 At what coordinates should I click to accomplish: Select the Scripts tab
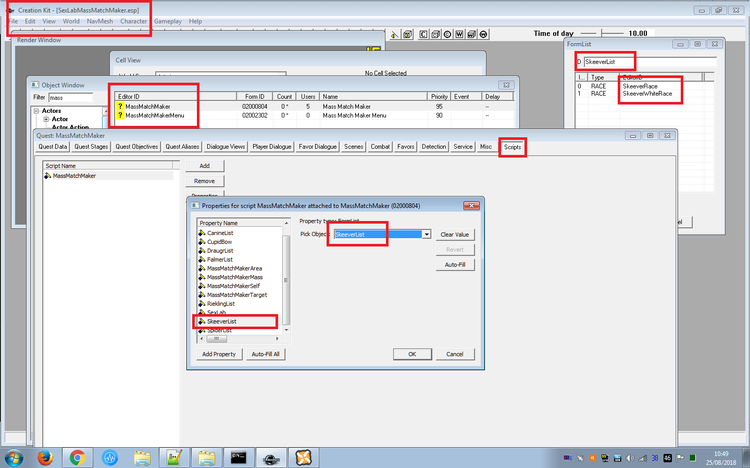[x=512, y=147]
